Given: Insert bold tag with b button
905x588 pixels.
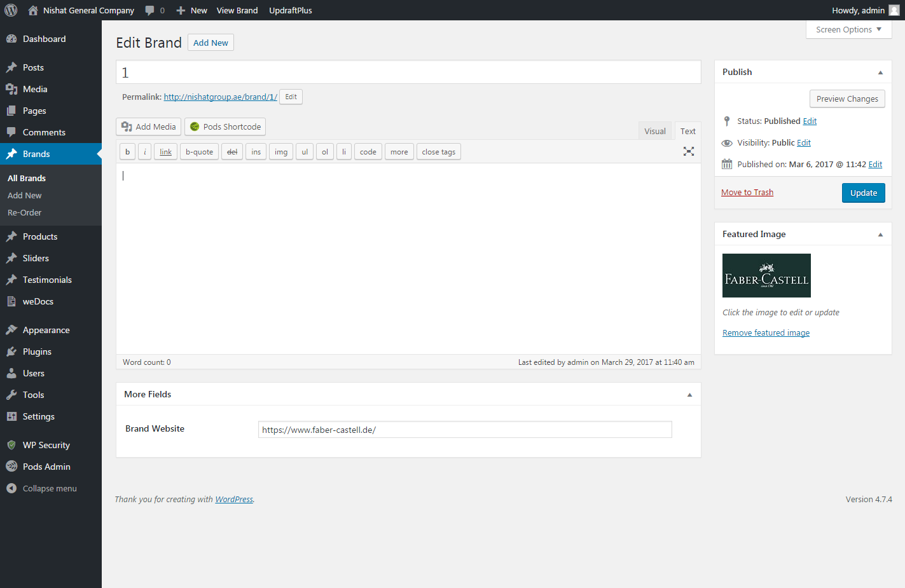Looking at the screenshot, I should pyautogui.click(x=127, y=152).
